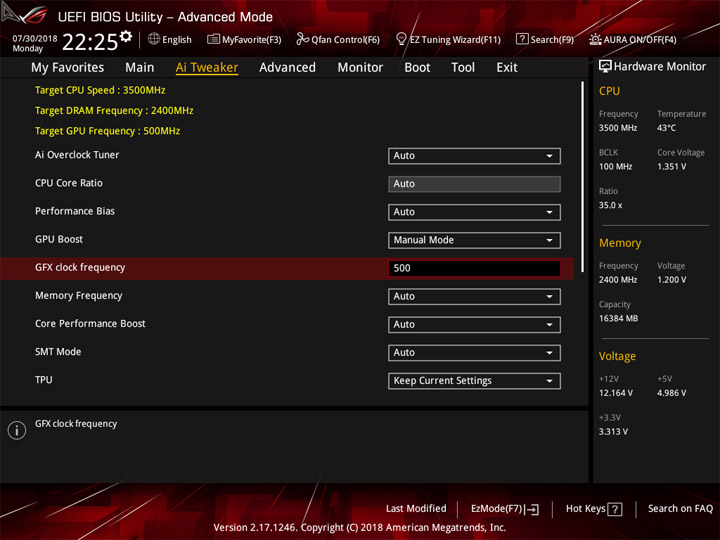
Task: Click the 22:25 clock display
Action: point(90,42)
